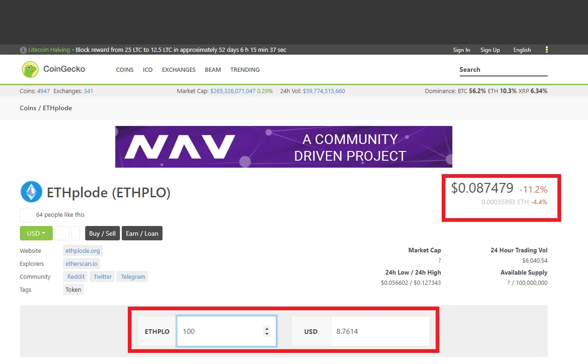Click the blank square button right of USD
The width and height of the screenshot is (588, 364).
point(62,233)
